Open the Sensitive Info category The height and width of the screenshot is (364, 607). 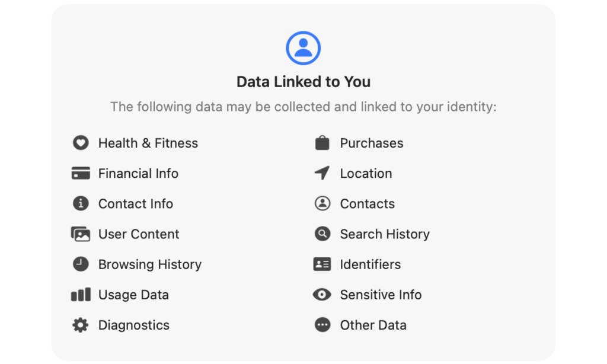[x=381, y=295]
